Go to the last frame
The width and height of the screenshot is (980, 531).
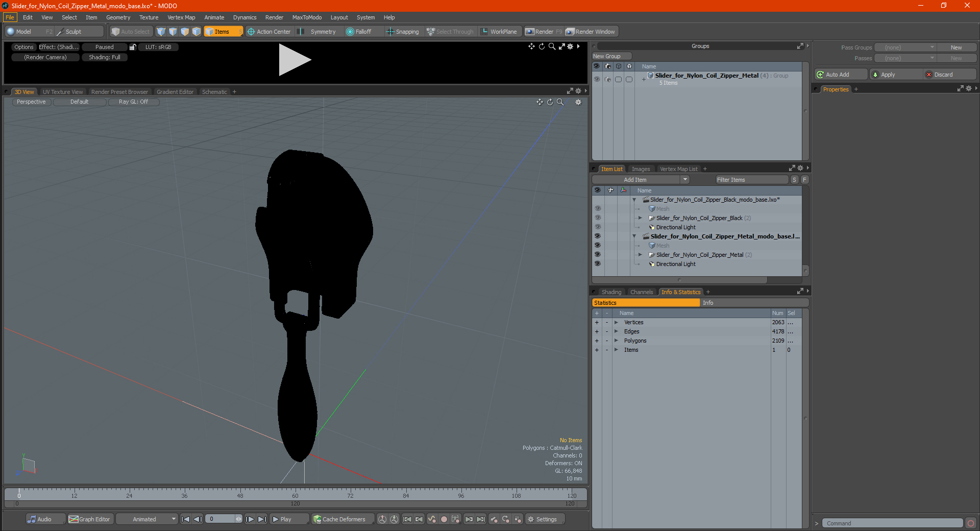click(x=262, y=519)
